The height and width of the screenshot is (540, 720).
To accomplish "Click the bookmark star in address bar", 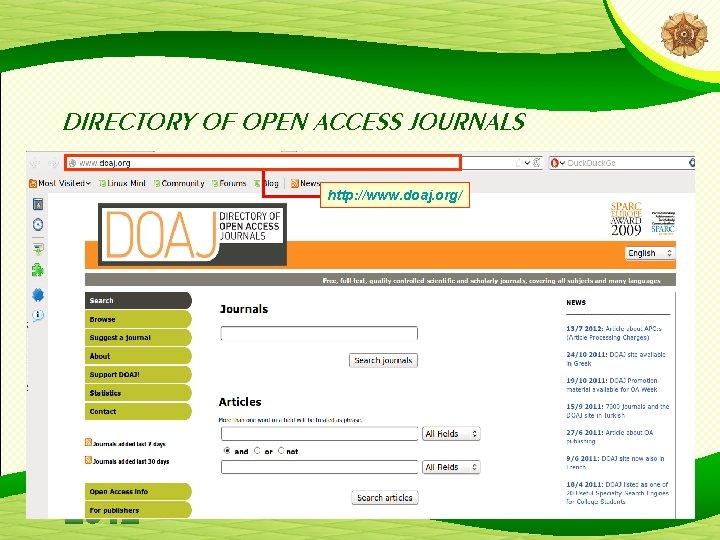I will pyautogui.click(x=519, y=163).
